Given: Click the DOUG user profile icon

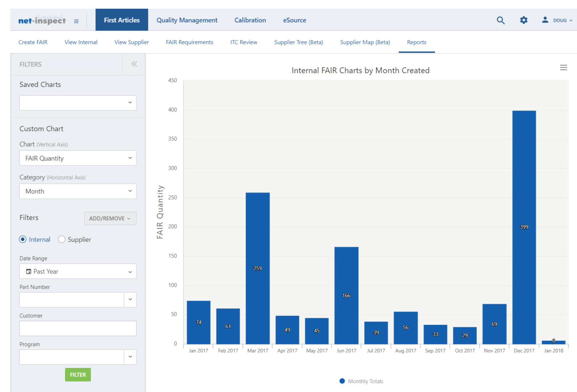Looking at the screenshot, I should pyautogui.click(x=545, y=20).
